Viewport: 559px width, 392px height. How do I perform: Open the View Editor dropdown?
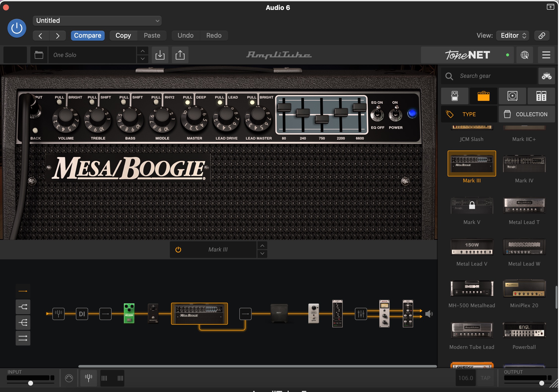pos(513,36)
